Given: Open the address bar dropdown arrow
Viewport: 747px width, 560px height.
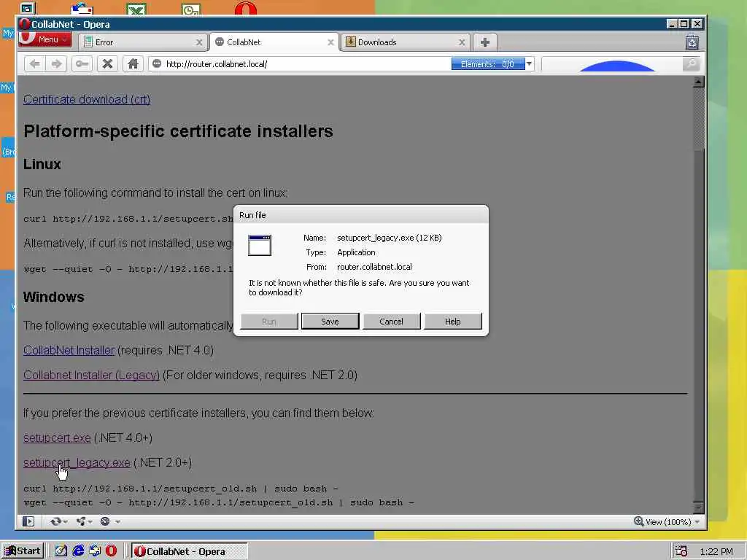Looking at the screenshot, I should point(530,64).
